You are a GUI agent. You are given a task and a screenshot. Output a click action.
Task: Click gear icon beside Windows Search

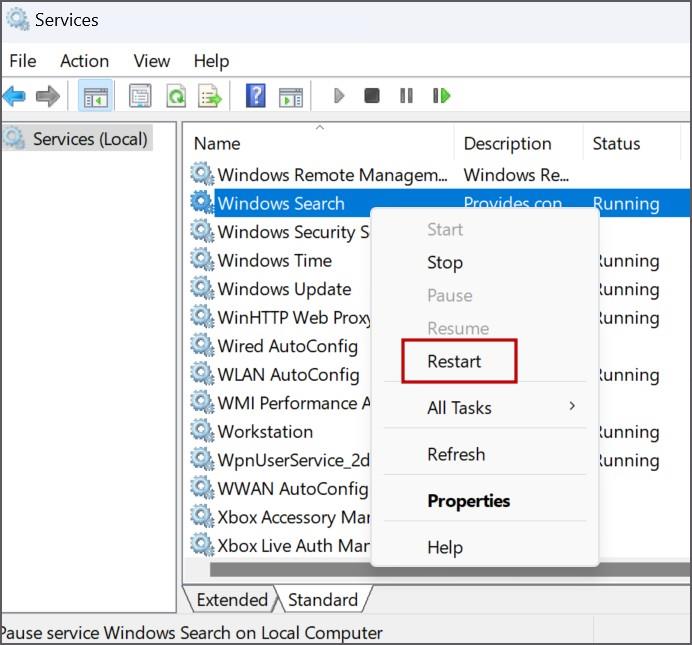point(202,202)
